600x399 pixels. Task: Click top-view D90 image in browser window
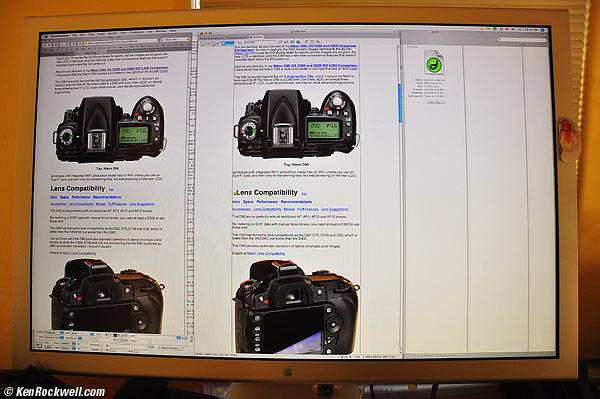(x=110, y=129)
